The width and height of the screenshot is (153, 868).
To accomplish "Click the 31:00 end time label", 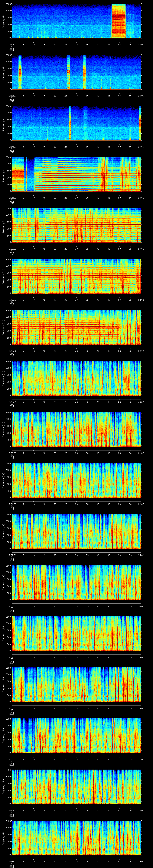I will pos(141,453).
